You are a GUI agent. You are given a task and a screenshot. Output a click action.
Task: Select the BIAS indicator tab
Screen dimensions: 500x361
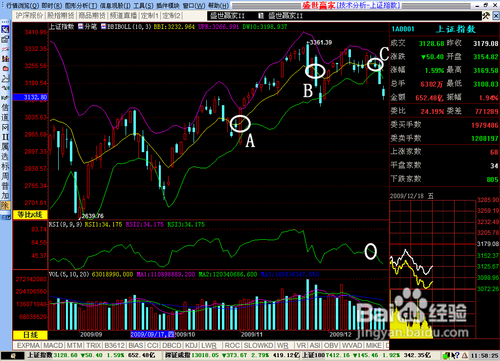click(136, 346)
